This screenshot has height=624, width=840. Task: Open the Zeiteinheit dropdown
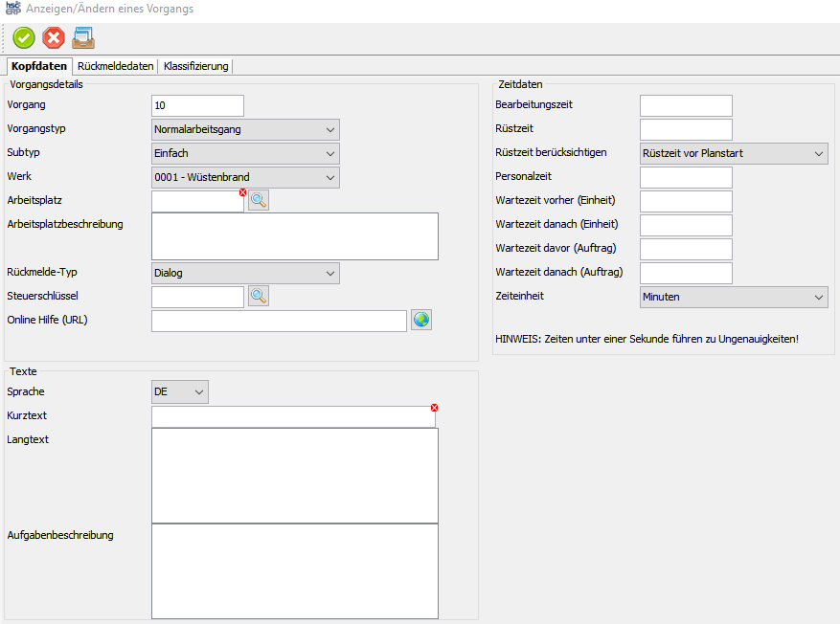pos(733,297)
